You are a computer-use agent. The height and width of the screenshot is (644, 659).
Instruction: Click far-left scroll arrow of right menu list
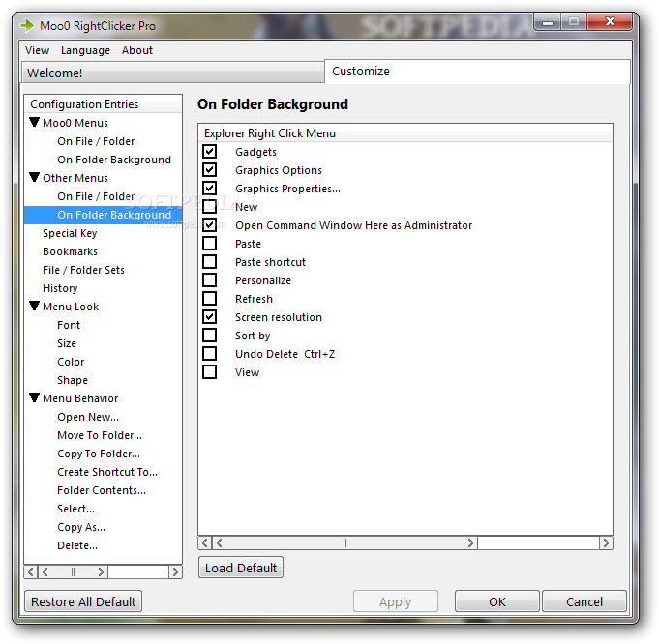click(x=205, y=542)
